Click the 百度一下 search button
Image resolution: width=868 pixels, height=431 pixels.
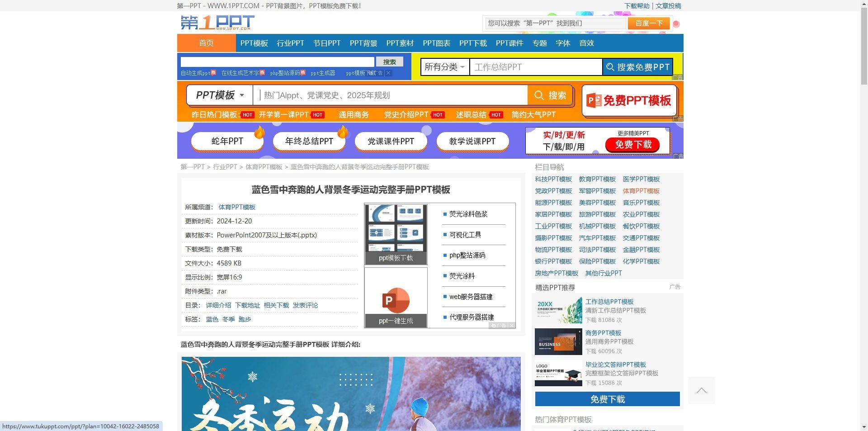pos(648,23)
